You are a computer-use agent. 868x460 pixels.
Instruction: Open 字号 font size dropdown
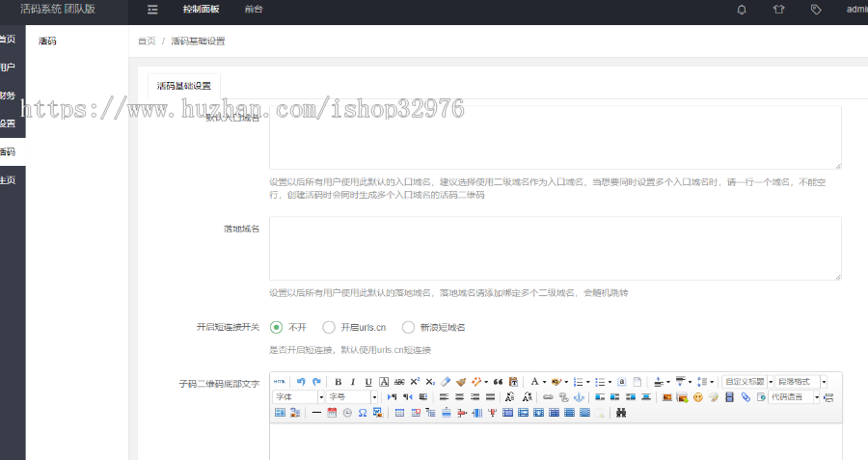click(x=352, y=397)
